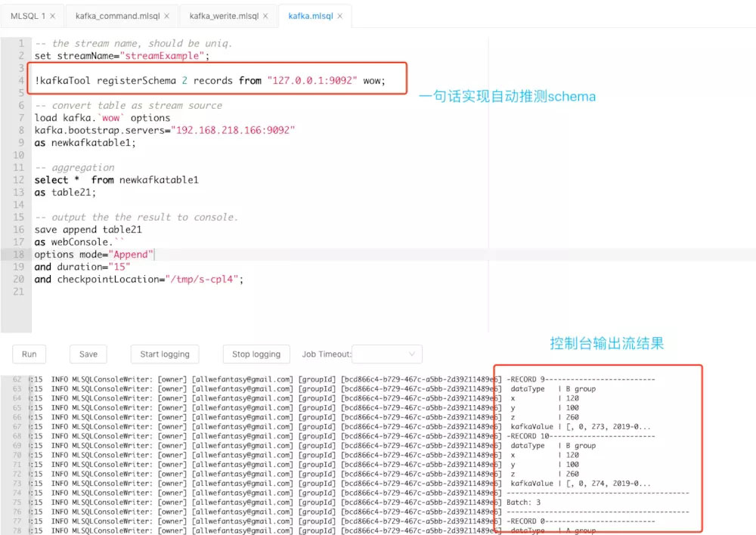This screenshot has height=535, width=756.
Task: Select the kafka_werite.mlsql tab
Action: pyautogui.click(x=222, y=16)
